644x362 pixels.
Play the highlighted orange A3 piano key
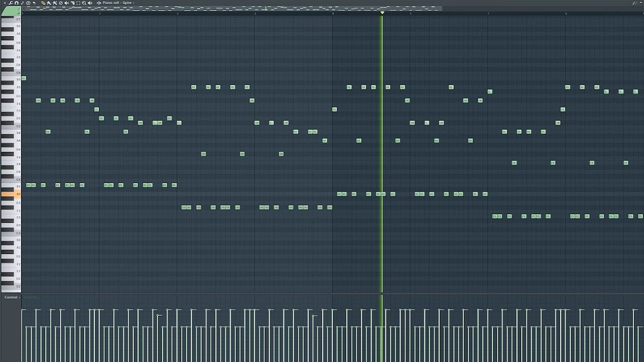(11, 194)
